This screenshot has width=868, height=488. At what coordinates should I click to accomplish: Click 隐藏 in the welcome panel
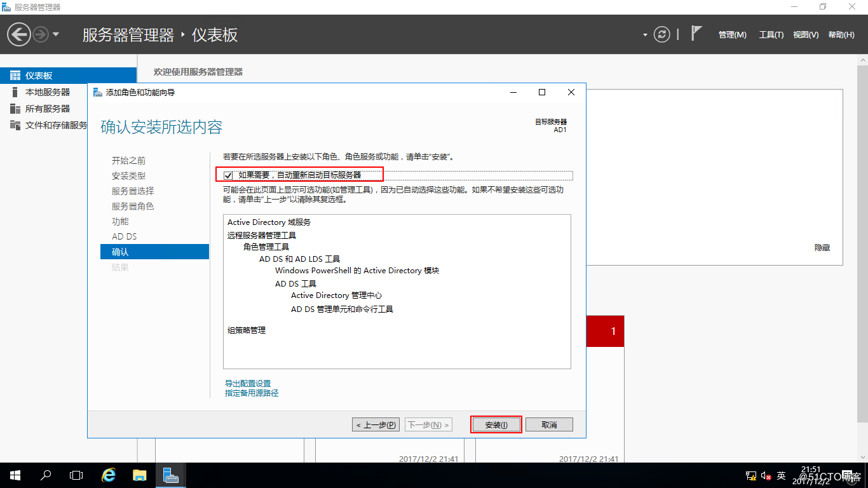coord(822,248)
